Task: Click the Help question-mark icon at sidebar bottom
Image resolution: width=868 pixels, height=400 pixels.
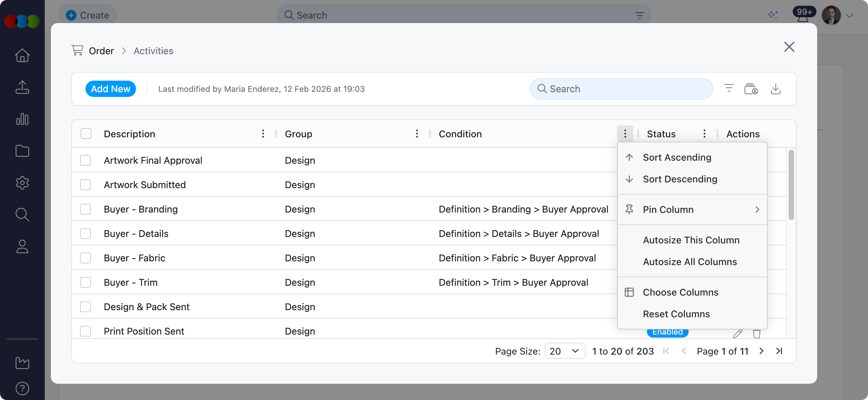Action: click(22, 388)
